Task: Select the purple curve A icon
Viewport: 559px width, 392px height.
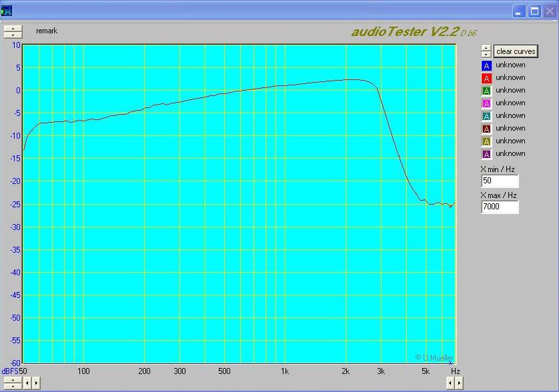Action: (x=486, y=154)
